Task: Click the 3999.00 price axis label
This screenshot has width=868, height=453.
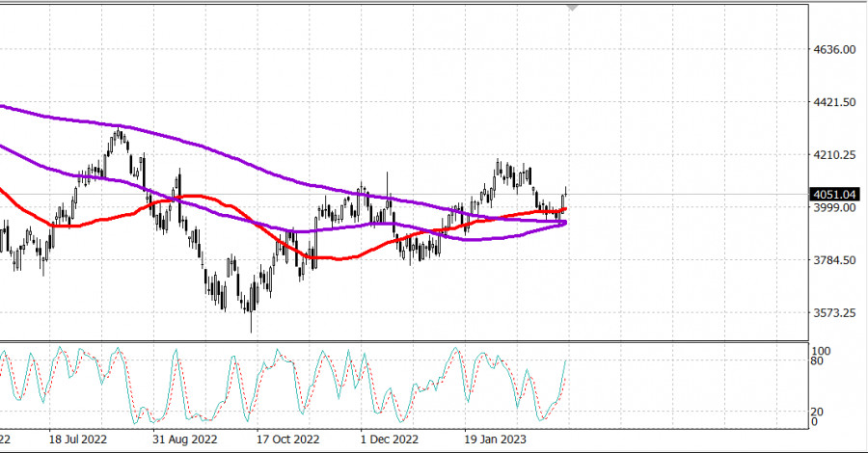Action: tap(835, 208)
